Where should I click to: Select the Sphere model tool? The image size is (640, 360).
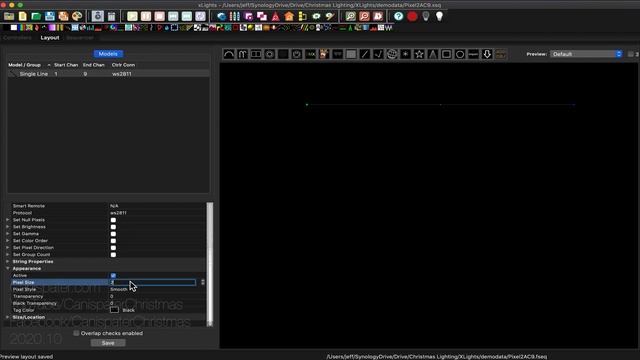pyautogui.click(x=392, y=54)
